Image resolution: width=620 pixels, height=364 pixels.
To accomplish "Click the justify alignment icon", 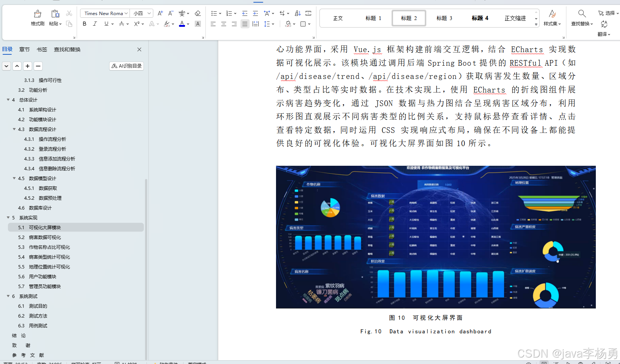I will click(245, 24).
